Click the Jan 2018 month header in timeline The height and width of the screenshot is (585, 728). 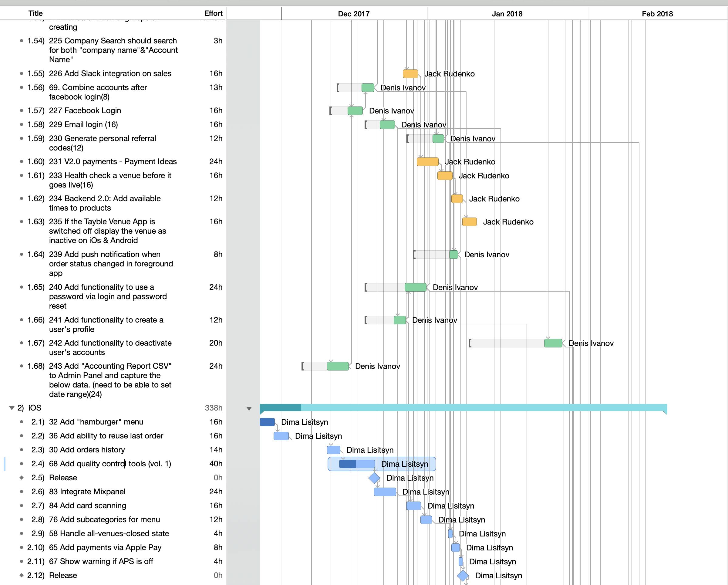tap(507, 14)
